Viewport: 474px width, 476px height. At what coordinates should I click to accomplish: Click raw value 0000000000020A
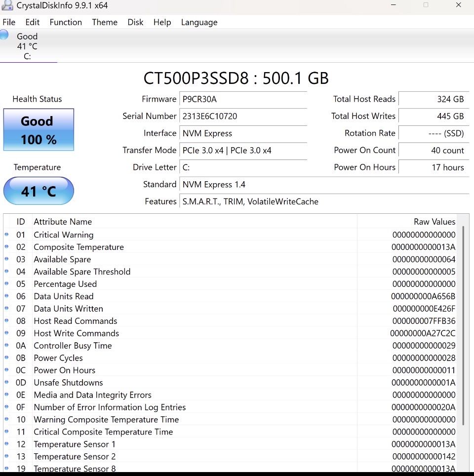(423, 407)
